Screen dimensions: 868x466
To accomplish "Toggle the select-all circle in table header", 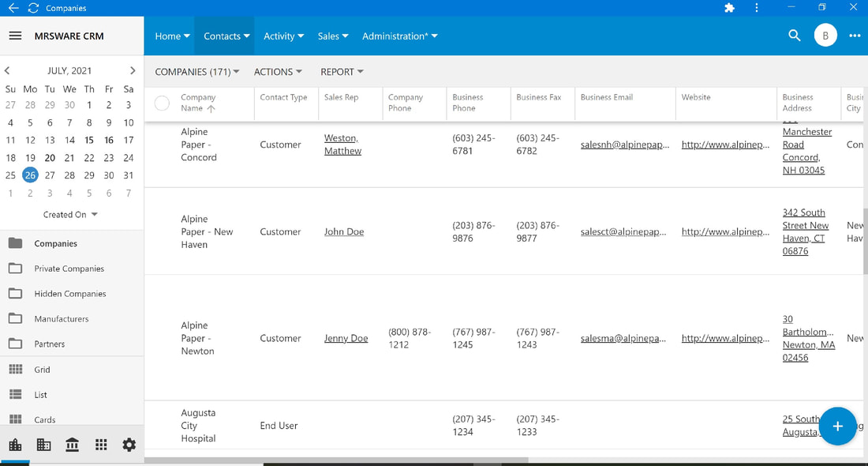I will point(162,103).
